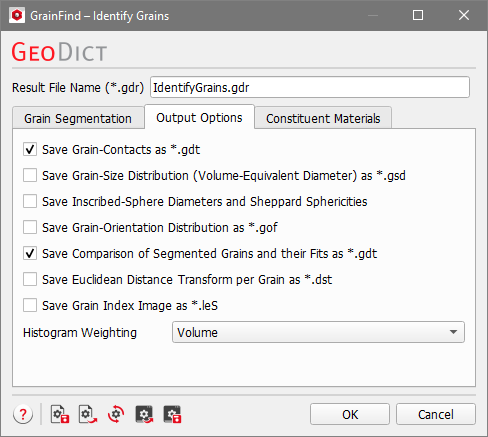Click reset to default parameters icon
The image size is (488, 437).
(x=116, y=414)
